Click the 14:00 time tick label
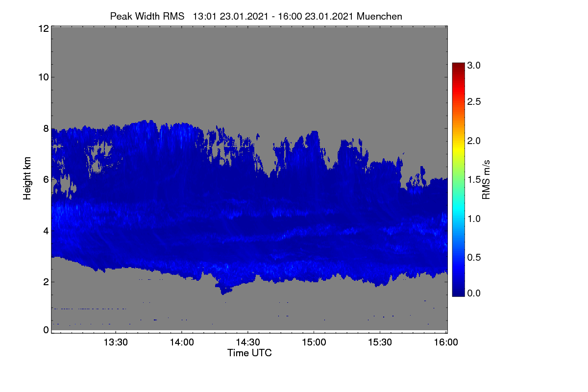This screenshot has height=392, width=588. [x=182, y=342]
